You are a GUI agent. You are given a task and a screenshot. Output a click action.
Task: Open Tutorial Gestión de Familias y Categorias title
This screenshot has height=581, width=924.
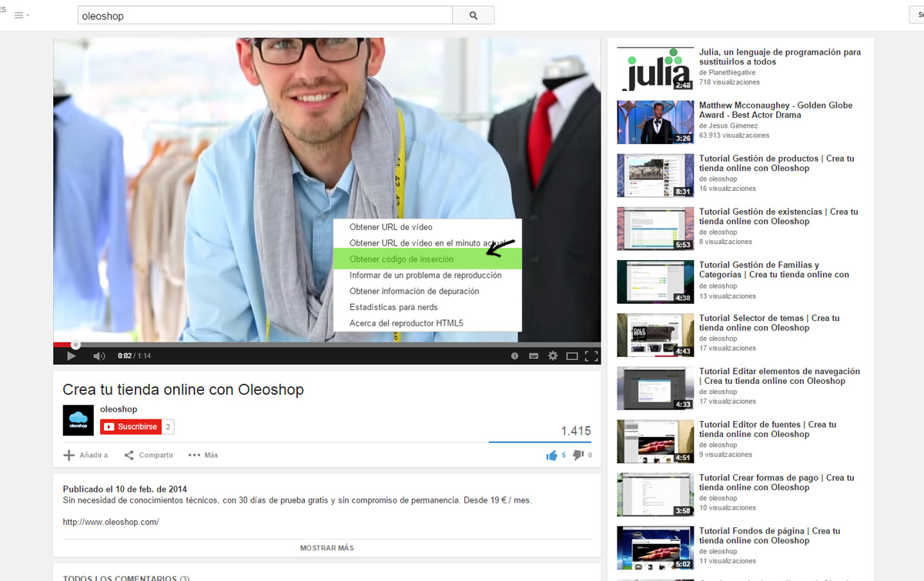click(774, 269)
